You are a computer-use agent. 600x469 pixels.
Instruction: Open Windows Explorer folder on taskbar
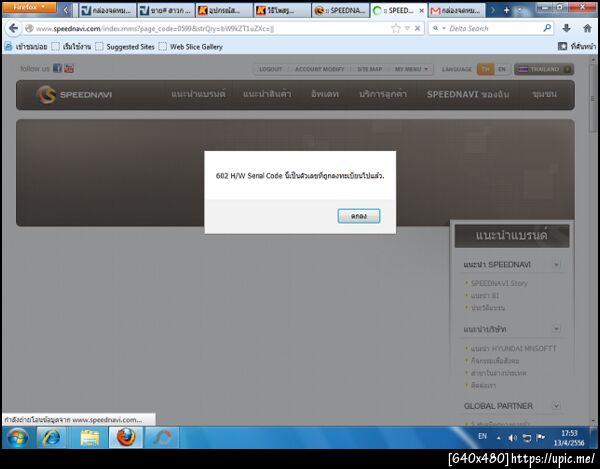click(x=89, y=438)
